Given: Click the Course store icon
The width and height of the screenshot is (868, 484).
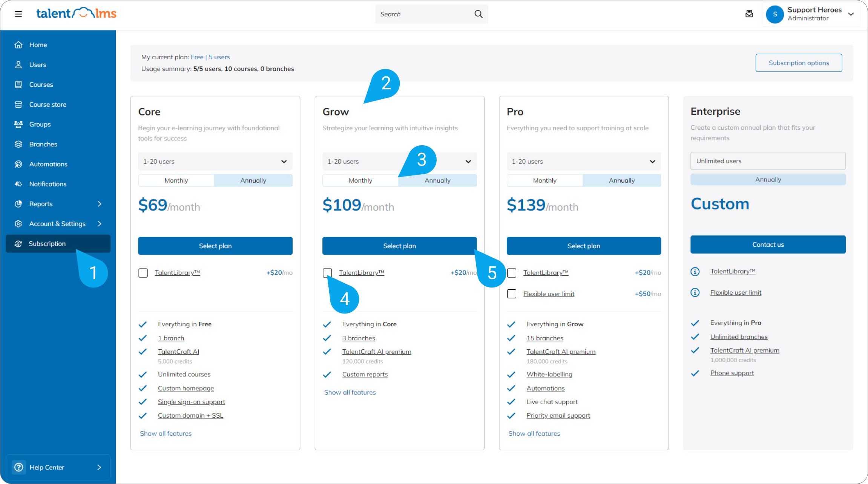Looking at the screenshot, I should pyautogui.click(x=19, y=104).
